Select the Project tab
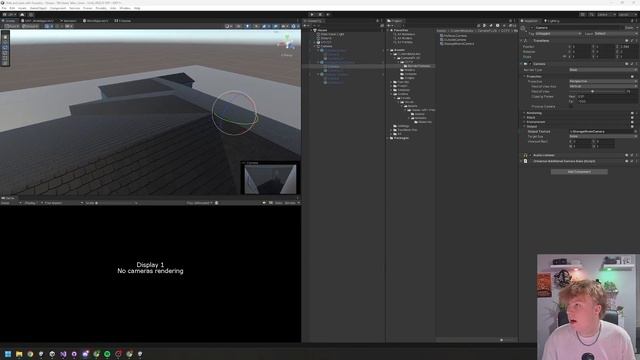The width and height of the screenshot is (640, 360). pyautogui.click(x=395, y=21)
